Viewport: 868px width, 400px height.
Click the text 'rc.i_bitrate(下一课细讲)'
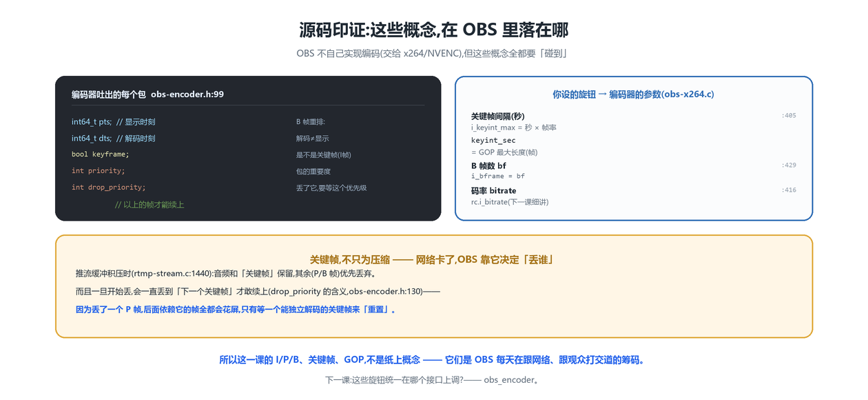[x=510, y=202]
